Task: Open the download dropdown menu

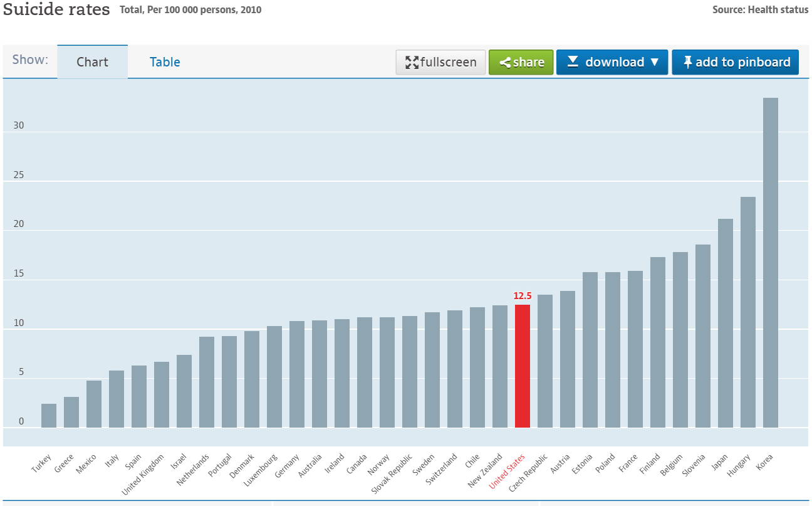Action: (x=612, y=62)
